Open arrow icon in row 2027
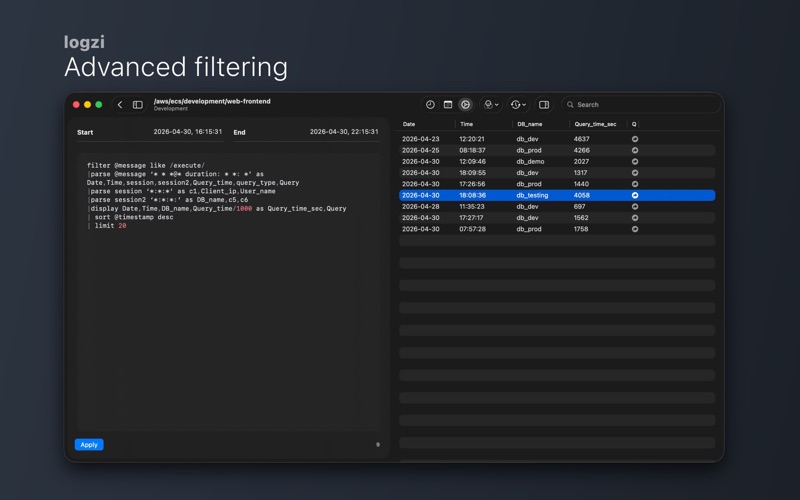Screen dimensions: 800x500 click(x=635, y=162)
